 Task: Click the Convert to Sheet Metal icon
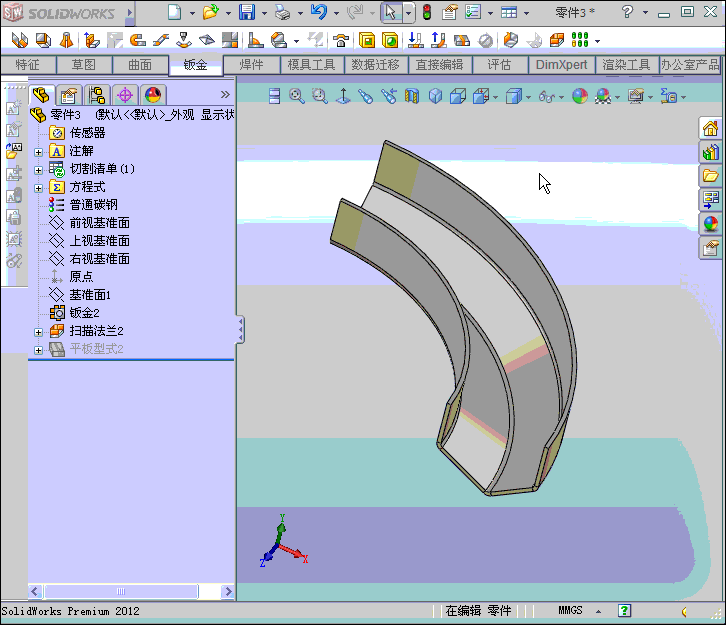tap(44, 40)
